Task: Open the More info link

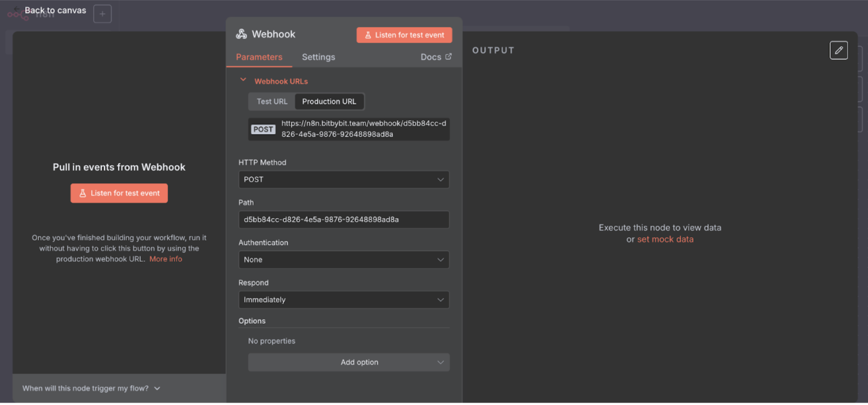Action: tap(165, 259)
